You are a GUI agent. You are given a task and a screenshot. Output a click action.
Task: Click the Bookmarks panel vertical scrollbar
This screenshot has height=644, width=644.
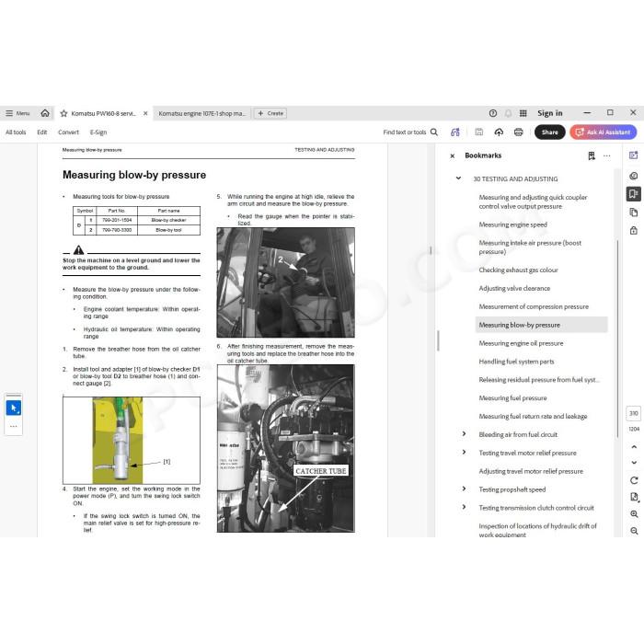pyautogui.click(x=617, y=339)
